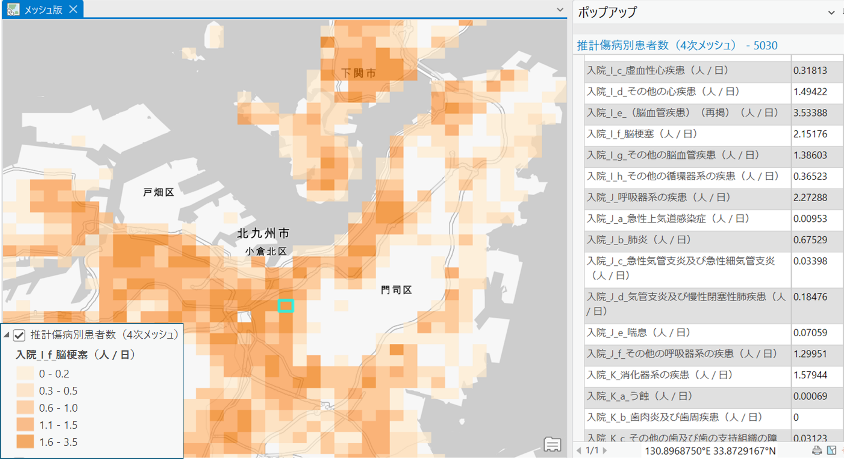Open the map view tab list dropdown arrow

(560, 10)
